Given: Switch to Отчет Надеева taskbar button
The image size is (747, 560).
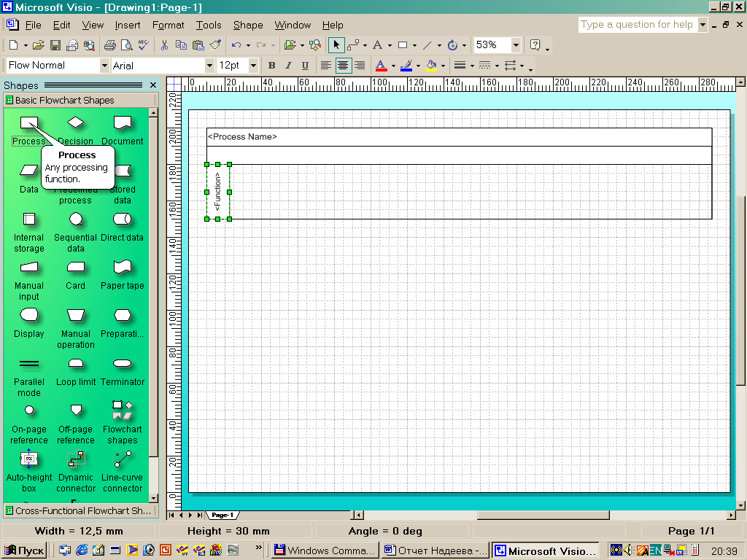Looking at the screenshot, I should pyautogui.click(x=436, y=551).
